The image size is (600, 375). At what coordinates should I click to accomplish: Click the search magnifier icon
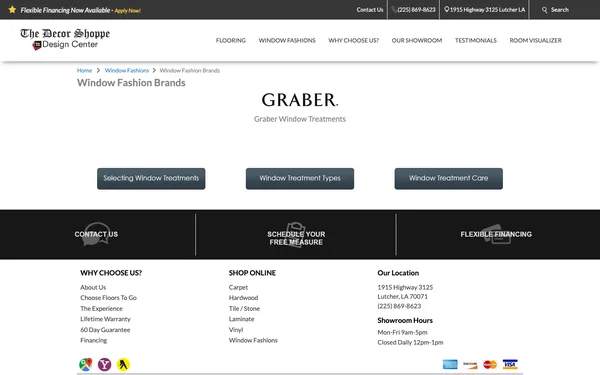(545, 10)
